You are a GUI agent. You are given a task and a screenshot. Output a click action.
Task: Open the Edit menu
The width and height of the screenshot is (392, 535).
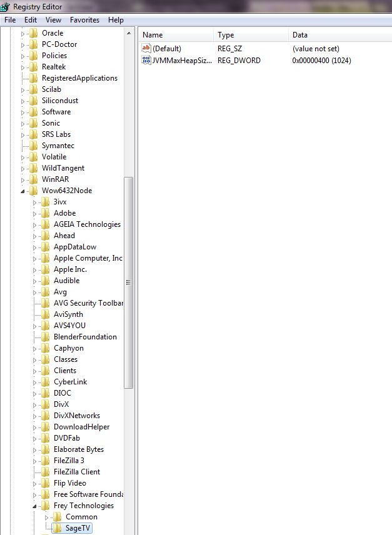[x=31, y=20]
